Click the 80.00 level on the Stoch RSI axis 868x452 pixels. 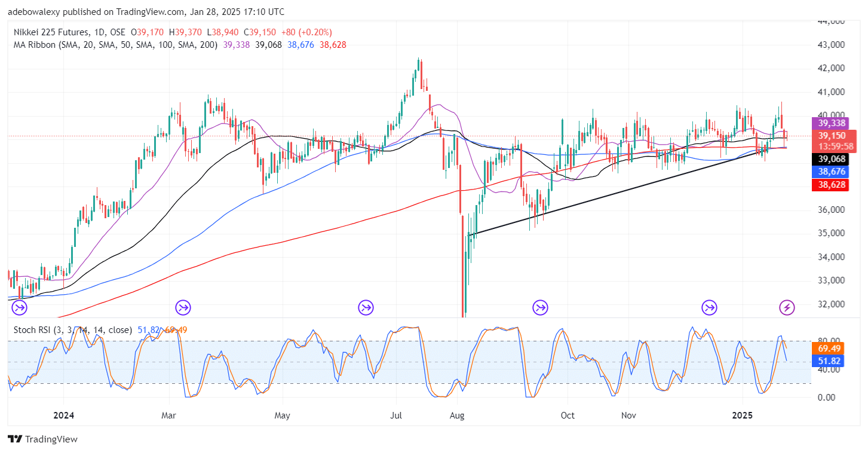click(x=829, y=341)
